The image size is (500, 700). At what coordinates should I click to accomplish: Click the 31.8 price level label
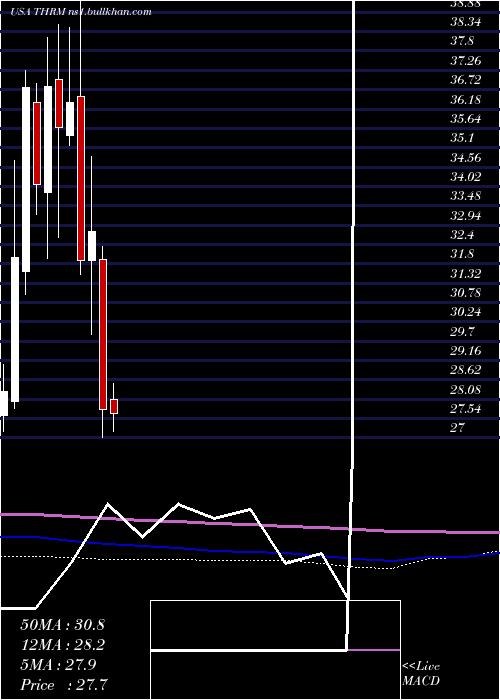click(x=462, y=254)
